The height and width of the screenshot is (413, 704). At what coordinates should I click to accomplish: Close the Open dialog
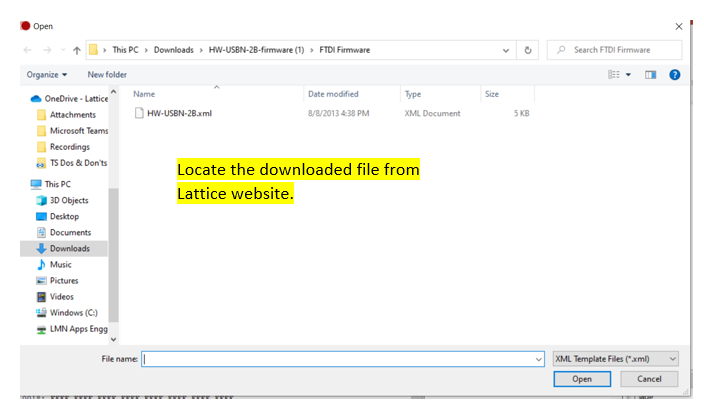coord(679,26)
